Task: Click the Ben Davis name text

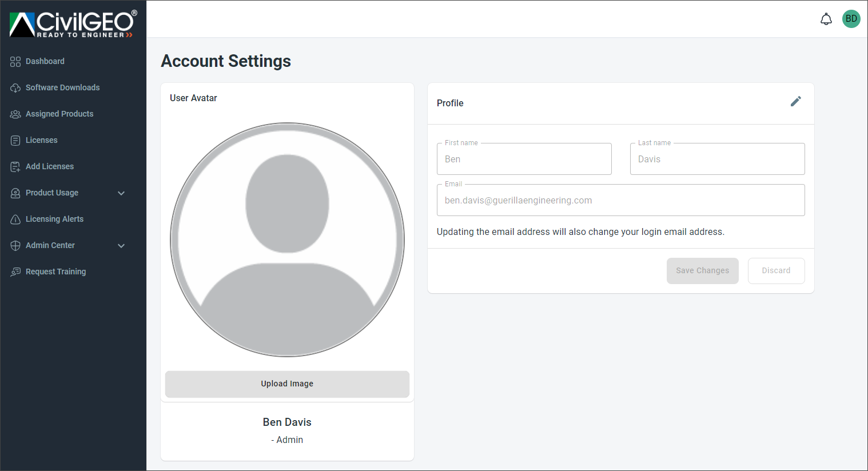Action: click(x=287, y=422)
